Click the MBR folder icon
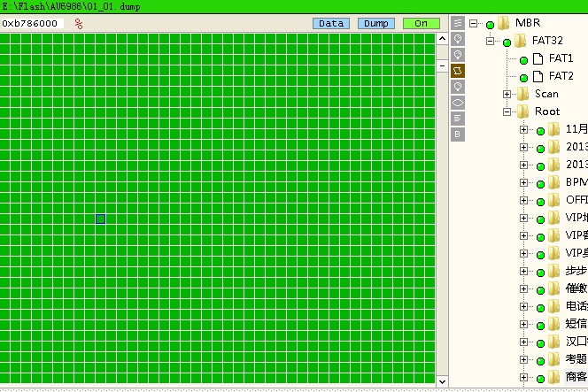Image resolution: width=588 pixels, height=392 pixels. tap(503, 23)
